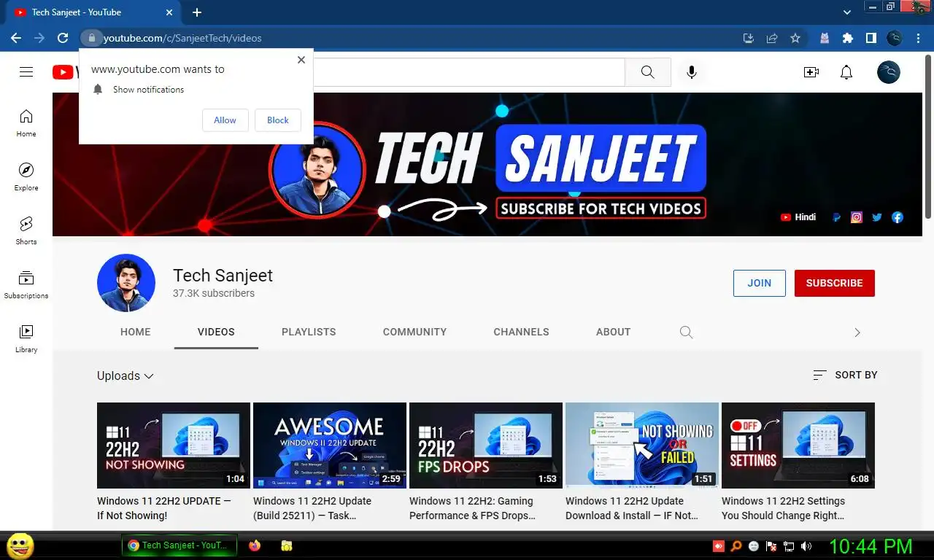Click the Tech Sanjeet channel avatar

[126, 283]
